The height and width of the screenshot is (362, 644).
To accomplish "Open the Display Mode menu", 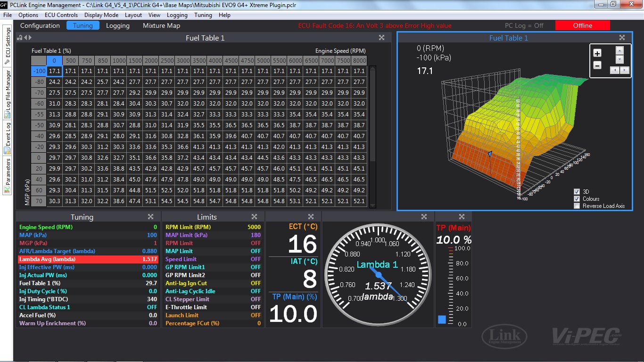I will [101, 15].
